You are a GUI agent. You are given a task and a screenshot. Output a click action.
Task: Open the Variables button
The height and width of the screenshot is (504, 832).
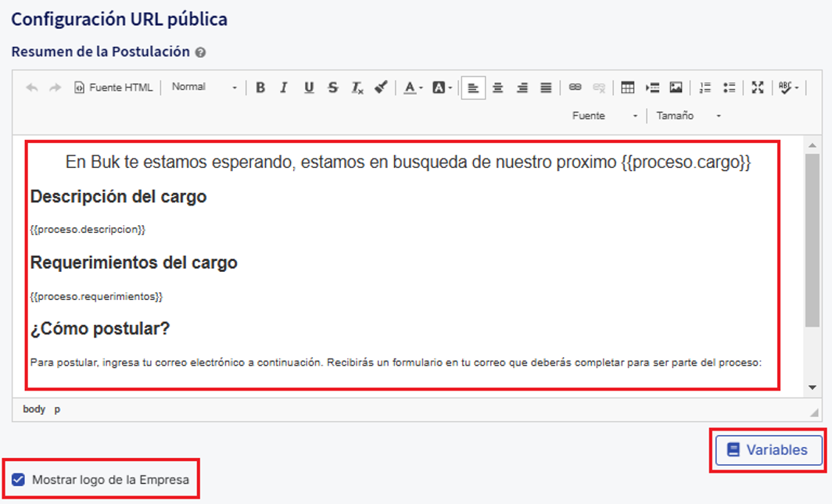click(x=768, y=450)
